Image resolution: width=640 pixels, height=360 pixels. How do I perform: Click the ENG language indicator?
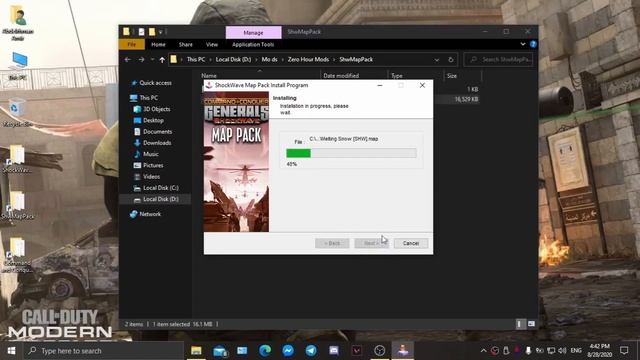click(x=576, y=350)
